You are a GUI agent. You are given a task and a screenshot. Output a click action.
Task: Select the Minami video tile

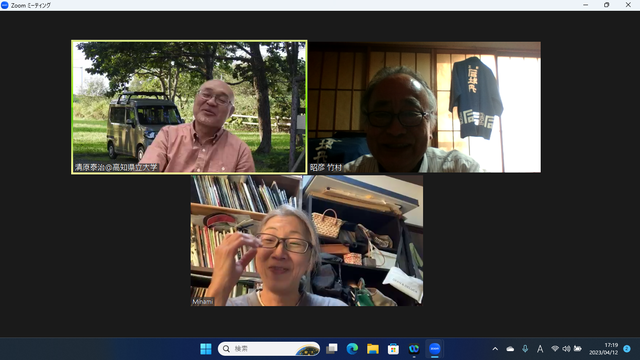tap(307, 240)
